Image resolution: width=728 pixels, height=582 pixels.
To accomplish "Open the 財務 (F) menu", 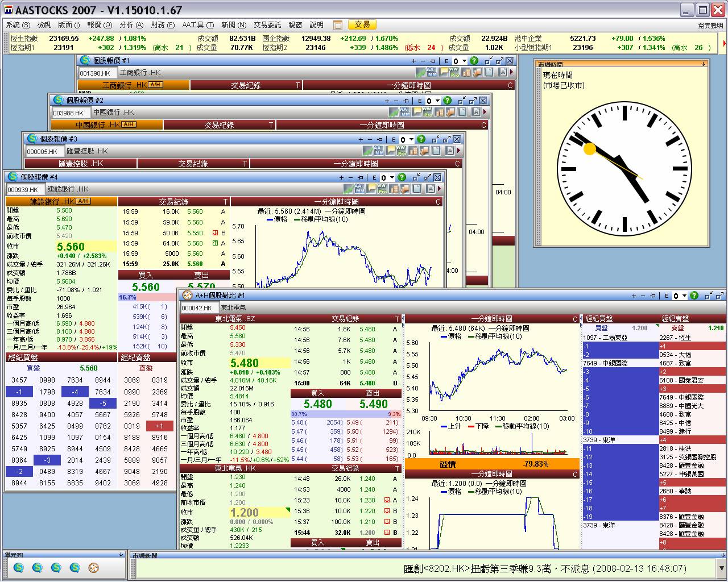I will (163, 25).
